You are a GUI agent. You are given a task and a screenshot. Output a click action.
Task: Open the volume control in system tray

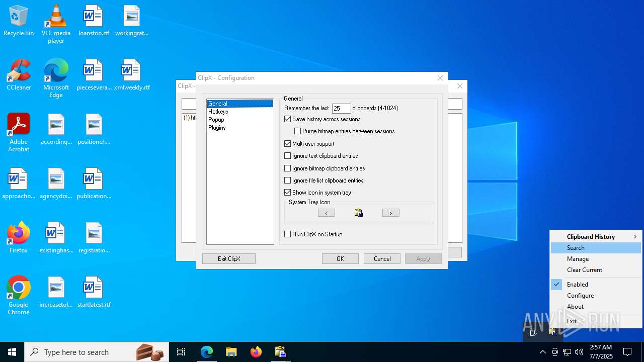(x=579, y=352)
